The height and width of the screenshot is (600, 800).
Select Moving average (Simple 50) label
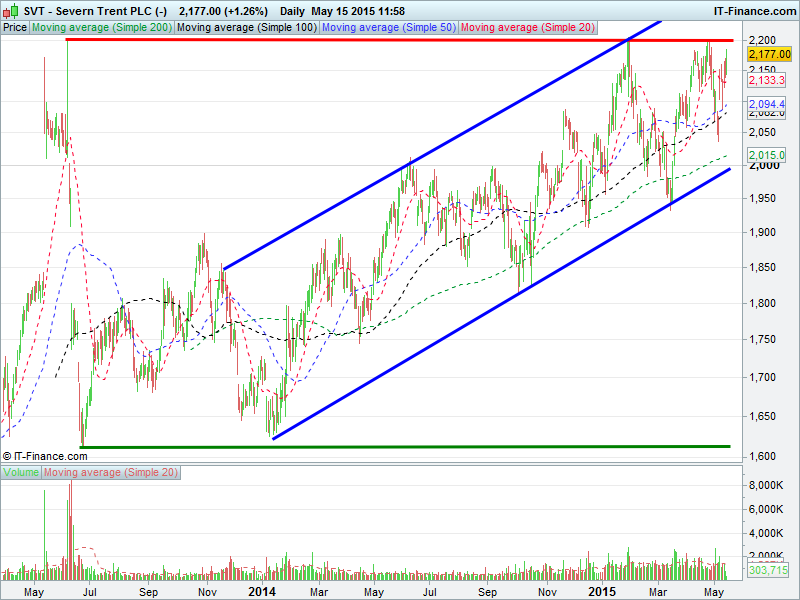[x=389, y=28]
